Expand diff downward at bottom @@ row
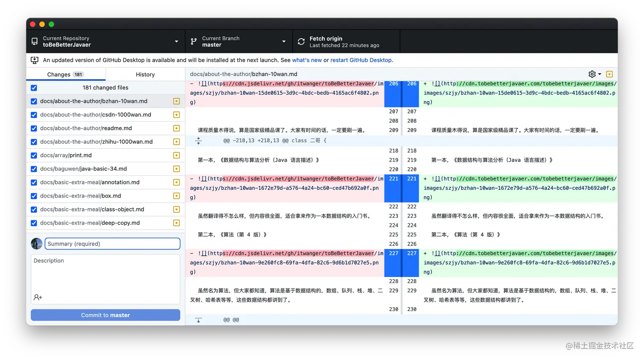 tap(198, 320)
